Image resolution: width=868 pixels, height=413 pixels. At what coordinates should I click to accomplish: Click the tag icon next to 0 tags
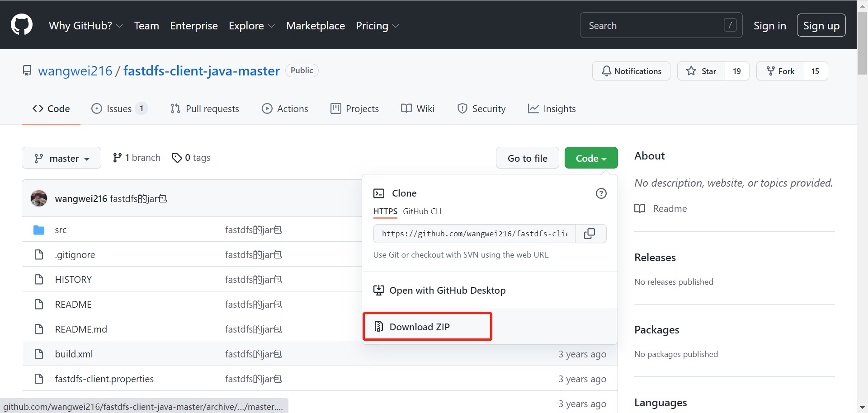[x=177, y=158]
